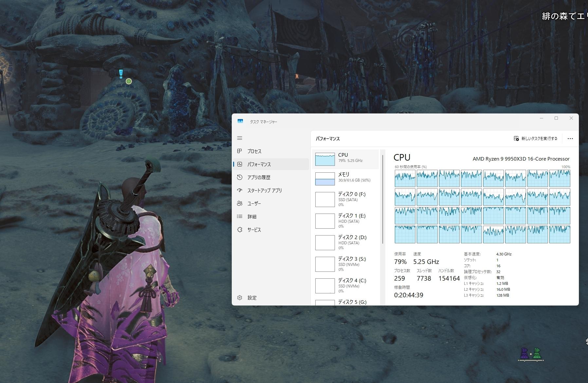Click the 設定 gear icon
This screenshot has height=383, width=588.
point(240,298)
